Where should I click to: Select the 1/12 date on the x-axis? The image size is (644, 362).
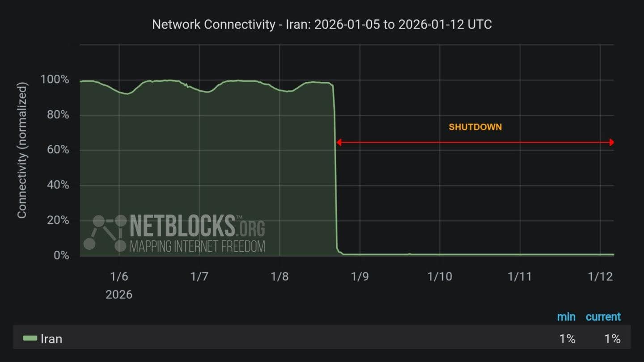600,277
